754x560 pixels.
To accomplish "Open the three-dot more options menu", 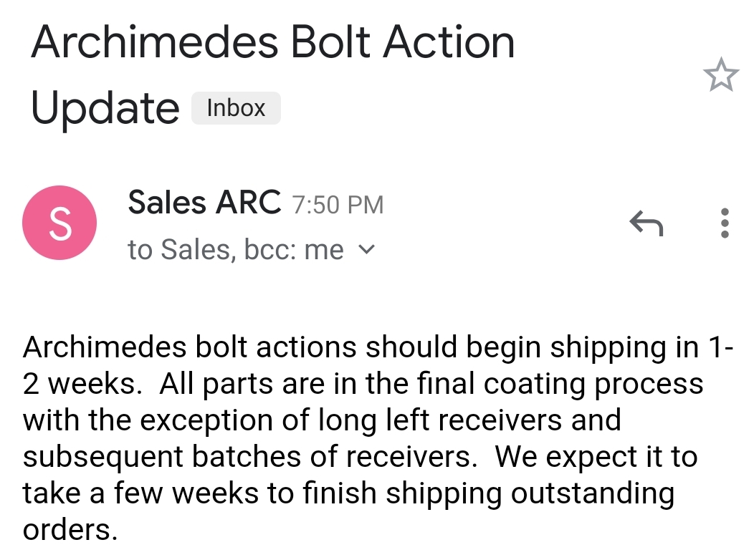I will pos(725,223).
